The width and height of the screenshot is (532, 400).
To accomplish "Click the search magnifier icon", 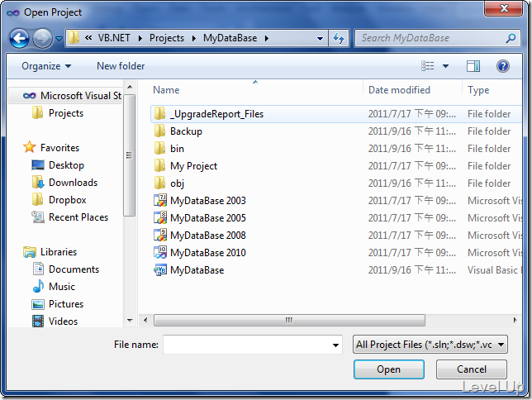I will (x=511, y=38).
